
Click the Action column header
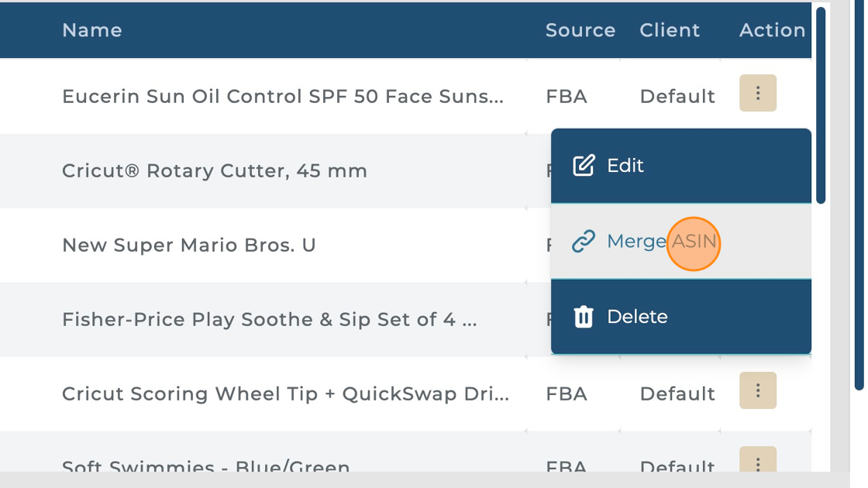click(x=772, y=30)
